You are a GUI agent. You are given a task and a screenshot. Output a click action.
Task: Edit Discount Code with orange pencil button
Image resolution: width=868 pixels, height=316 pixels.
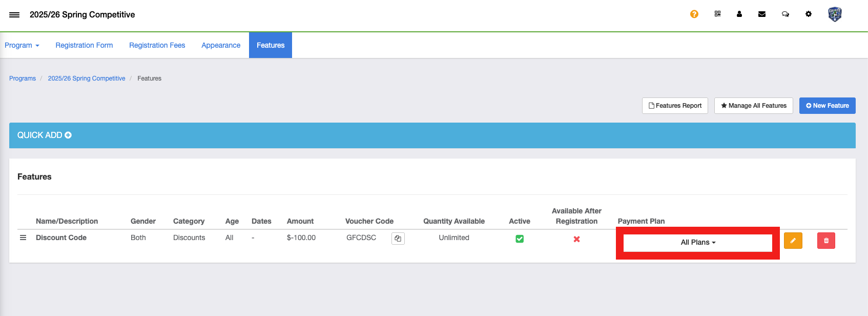pos(793,241)
